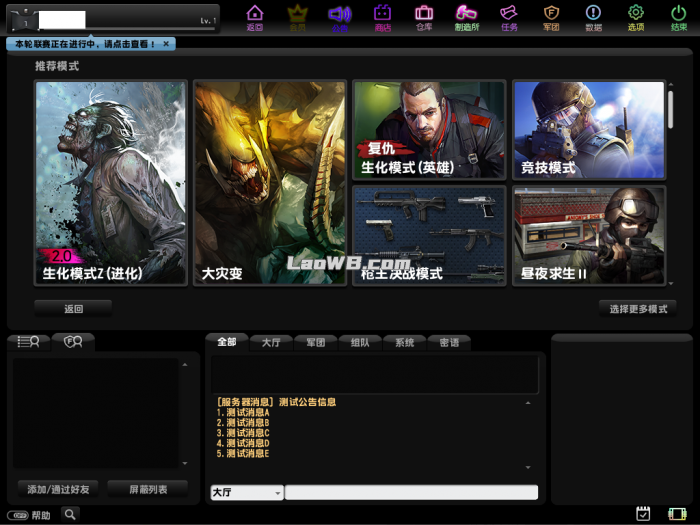
Task: Click the mode list scrollbar thumb
Action: 671,109
